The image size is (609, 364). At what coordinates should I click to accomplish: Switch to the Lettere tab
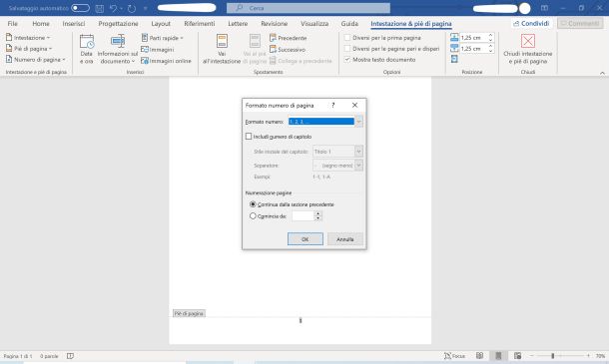click(238, 23)
